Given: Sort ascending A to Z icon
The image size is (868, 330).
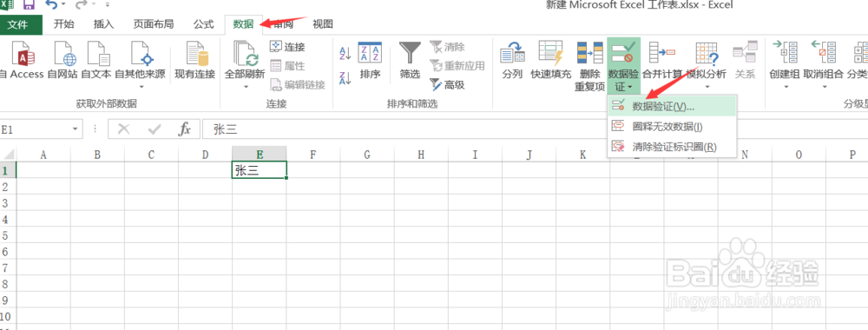Looking at the screenshot, I should [345, 53].
